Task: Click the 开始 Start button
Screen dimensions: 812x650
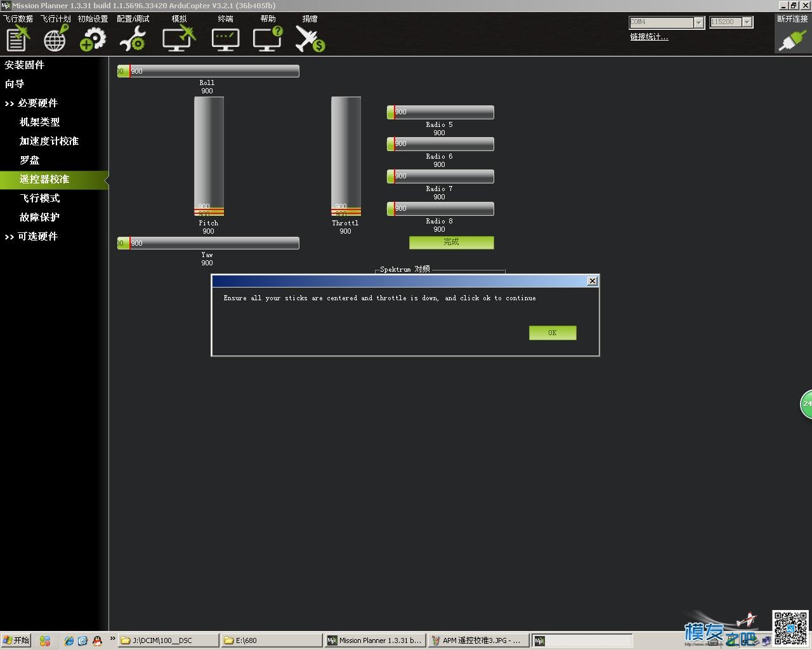Action: click(x=16, y=640)
